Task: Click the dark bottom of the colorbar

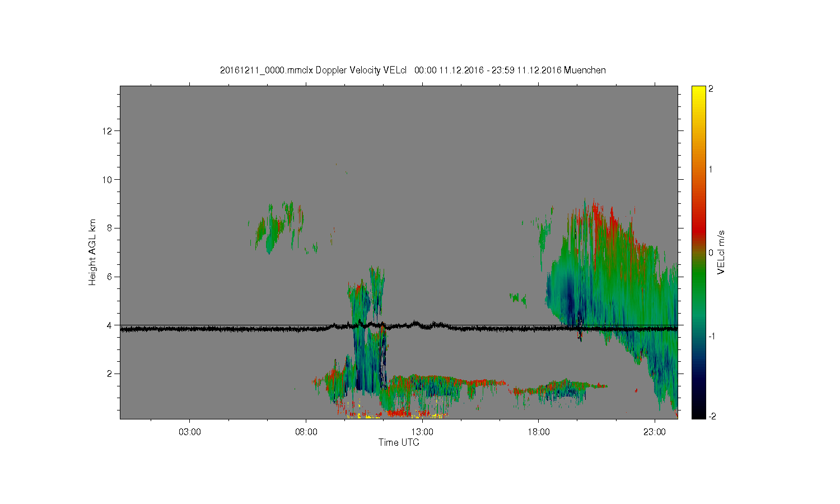Action: [x=698, y=413]
